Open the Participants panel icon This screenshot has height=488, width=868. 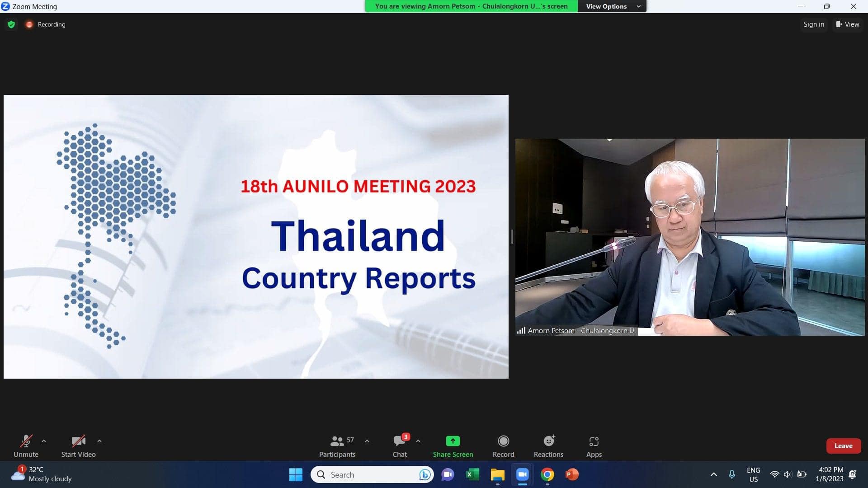pos(337,441)
